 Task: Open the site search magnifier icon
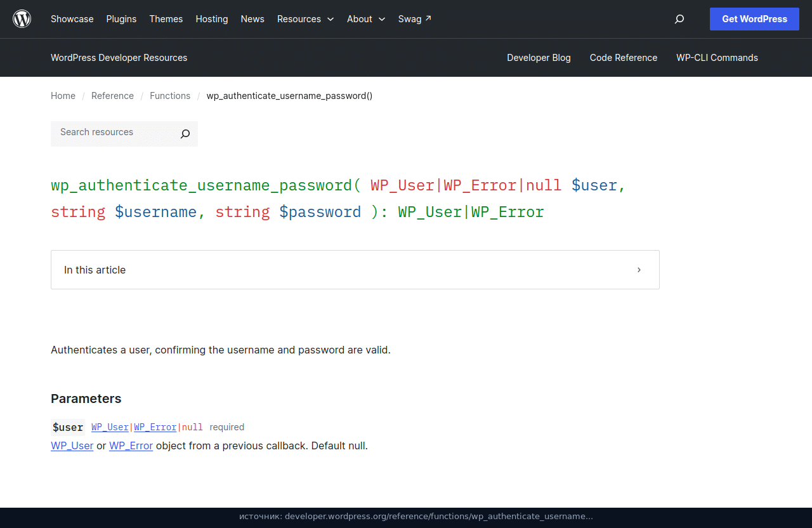click(679, 19)
